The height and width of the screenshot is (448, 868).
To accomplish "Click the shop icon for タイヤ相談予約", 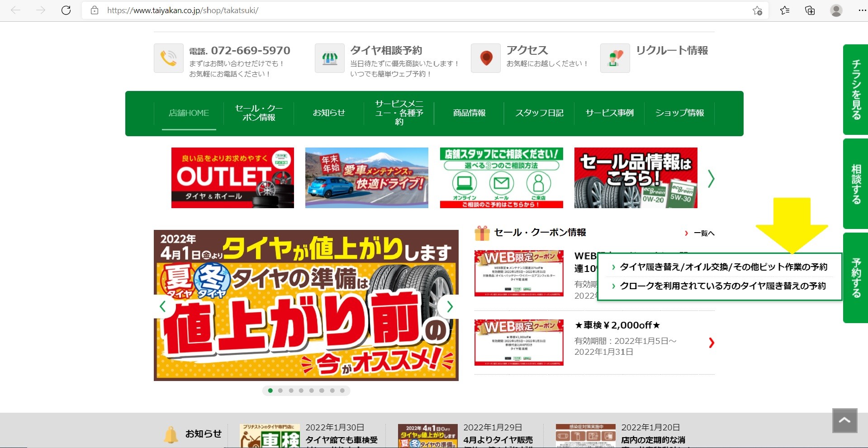I will 329,58.
